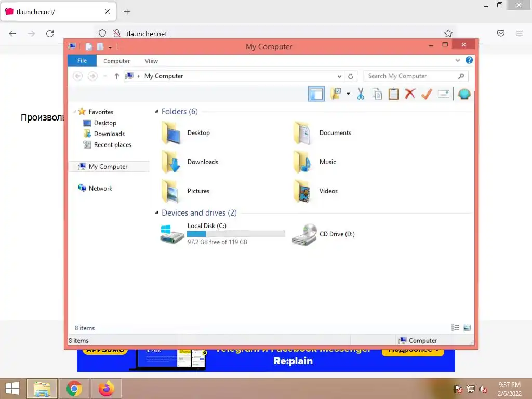The width and height of the screenshot is (532, 399).
Task: Click the red X Delete icon
Action: point(410,94)
